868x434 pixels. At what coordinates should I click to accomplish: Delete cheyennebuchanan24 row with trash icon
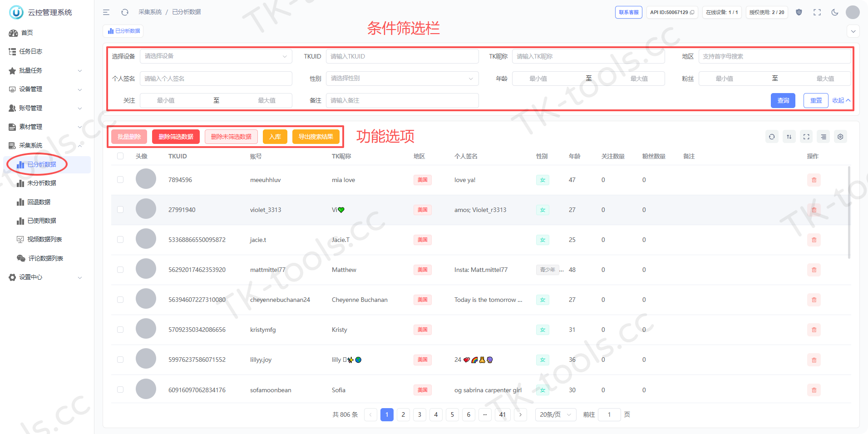pos(814,300)
